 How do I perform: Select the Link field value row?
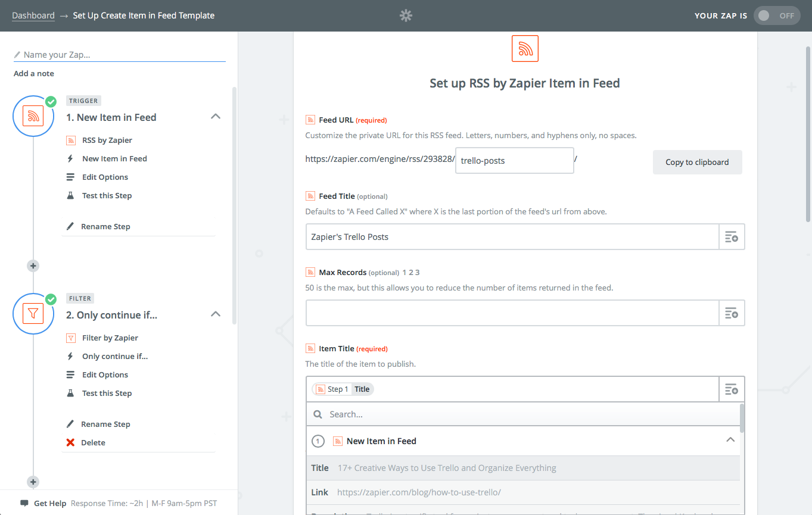(x=523, y=492)
